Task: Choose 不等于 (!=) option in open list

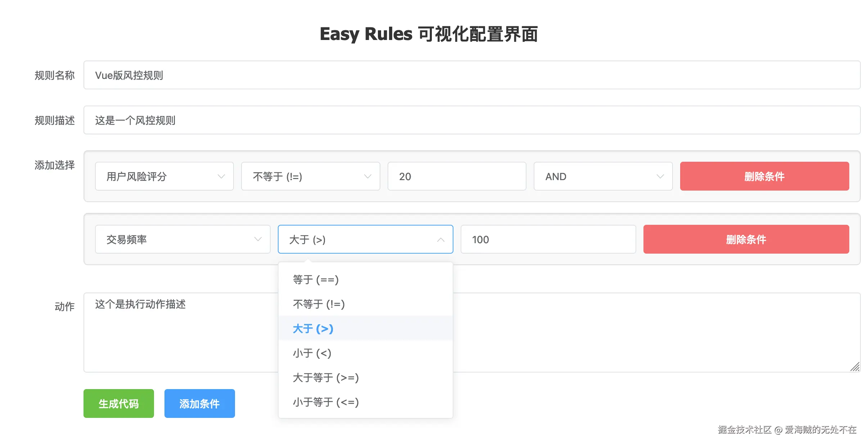Action: point(319,304)
